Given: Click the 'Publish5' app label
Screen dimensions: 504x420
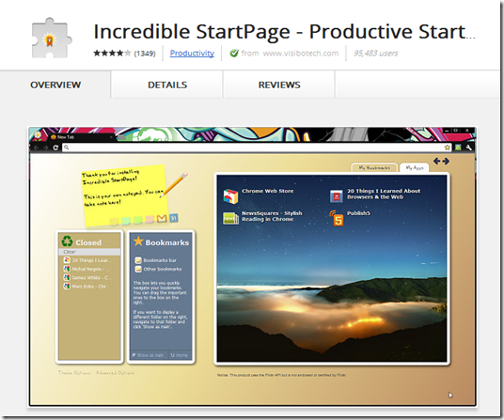Looking at the screenshot, I should (x=358, y=213).
